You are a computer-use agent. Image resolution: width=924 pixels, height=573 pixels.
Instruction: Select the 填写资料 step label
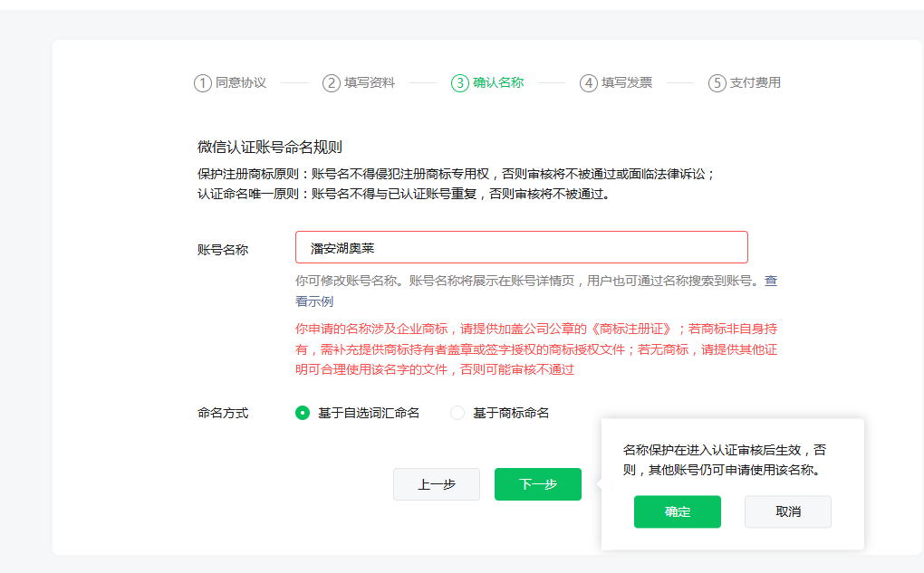[x=370, y=82]
